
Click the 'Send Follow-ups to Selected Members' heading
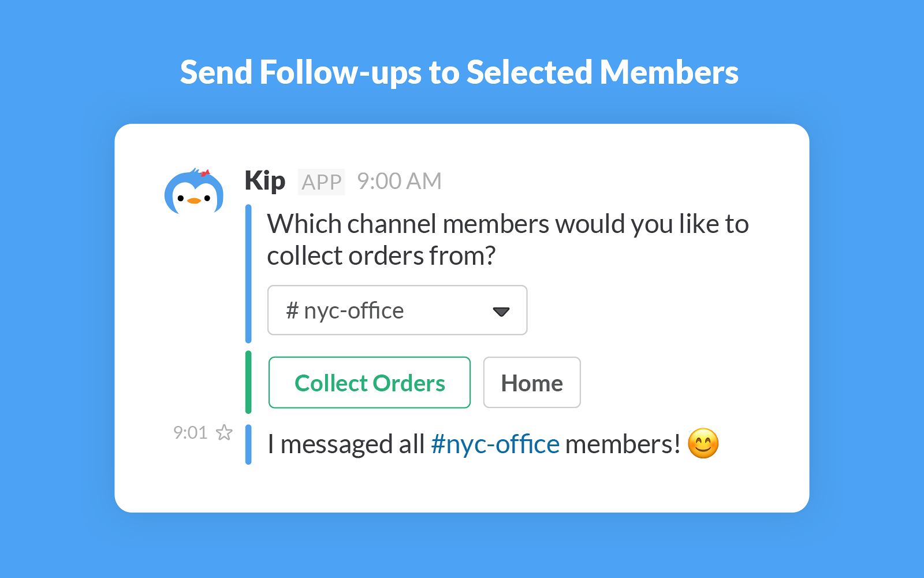[459, 73]
